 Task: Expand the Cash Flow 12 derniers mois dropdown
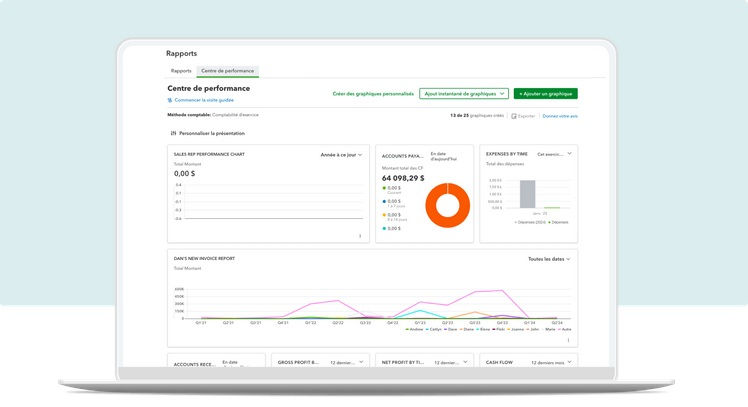(x=551, y=363)
